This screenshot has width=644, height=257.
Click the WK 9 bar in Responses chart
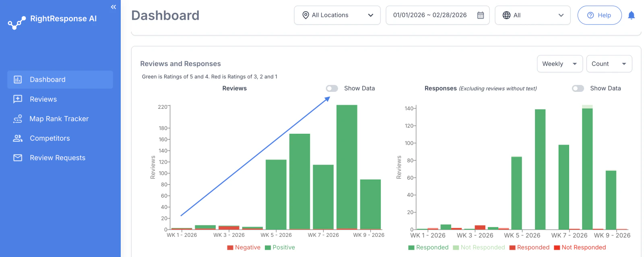[x=611, y=200]
